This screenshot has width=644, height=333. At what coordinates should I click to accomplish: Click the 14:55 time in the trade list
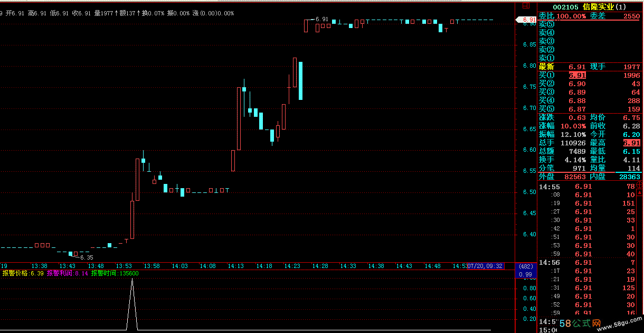(x=550, y=187)
